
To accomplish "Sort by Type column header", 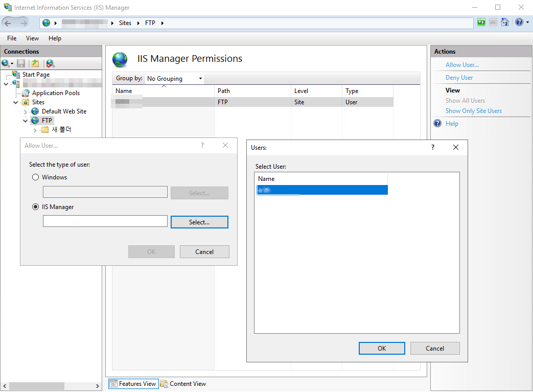I will [x=368, y=91].
